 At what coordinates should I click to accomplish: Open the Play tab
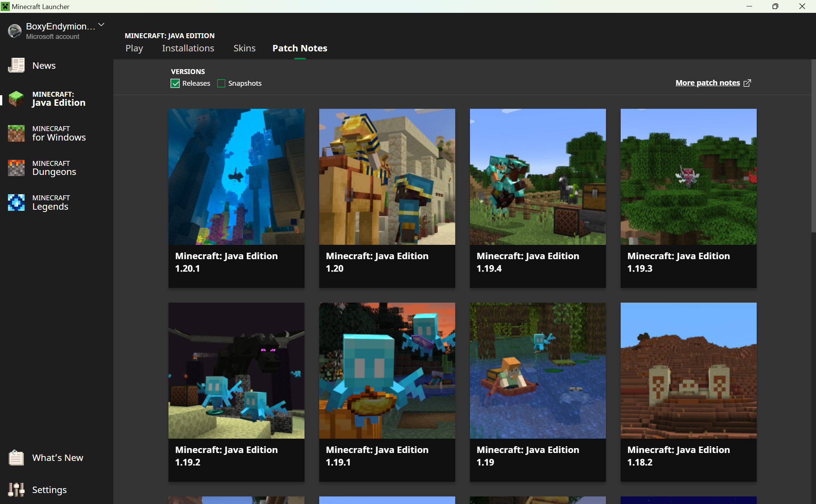coord(134,48)
